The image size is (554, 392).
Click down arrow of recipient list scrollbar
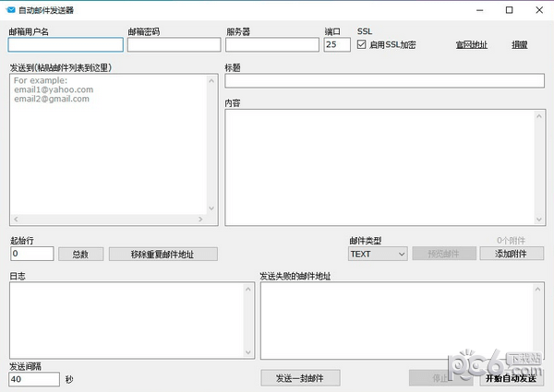211,208
